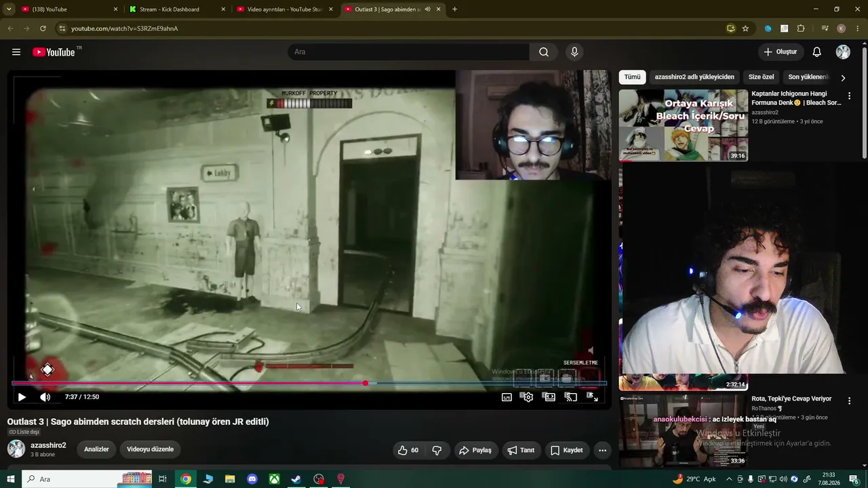Open a new browser tab
The width and height of the screenshot is (868, 488).
click(454, 9)
